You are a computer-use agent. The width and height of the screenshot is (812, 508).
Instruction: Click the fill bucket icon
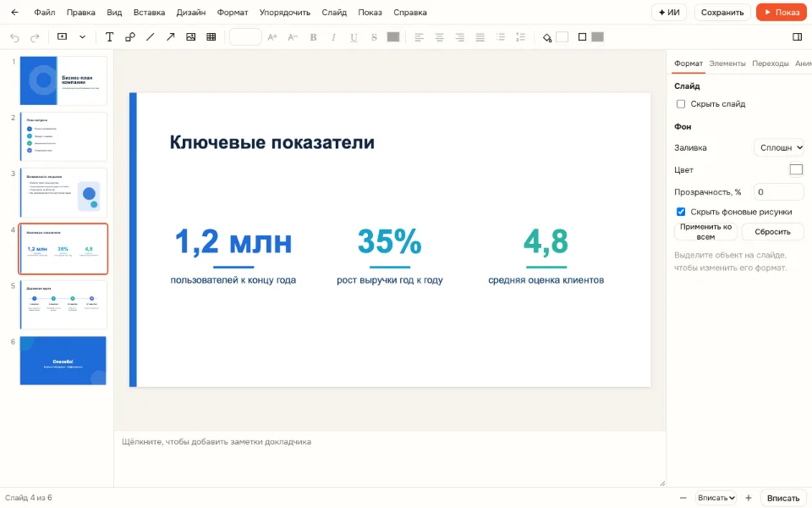pos(547,37)
